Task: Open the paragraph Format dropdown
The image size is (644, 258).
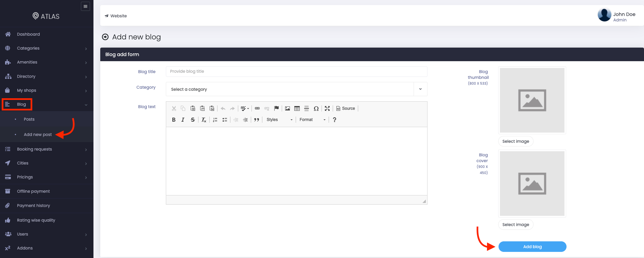Action: pos(312,120)
